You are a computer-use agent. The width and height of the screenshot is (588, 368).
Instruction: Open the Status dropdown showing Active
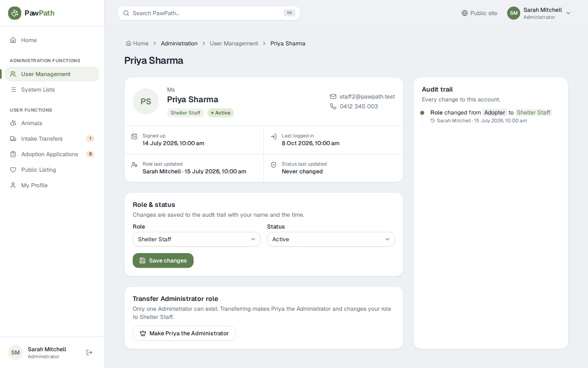[x=331, y=239]
